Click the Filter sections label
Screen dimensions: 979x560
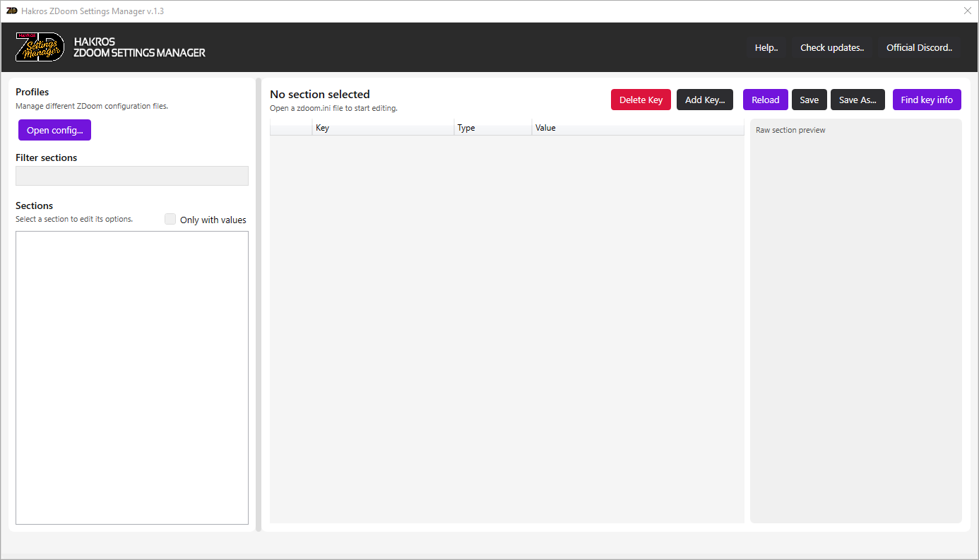[47, 157]
